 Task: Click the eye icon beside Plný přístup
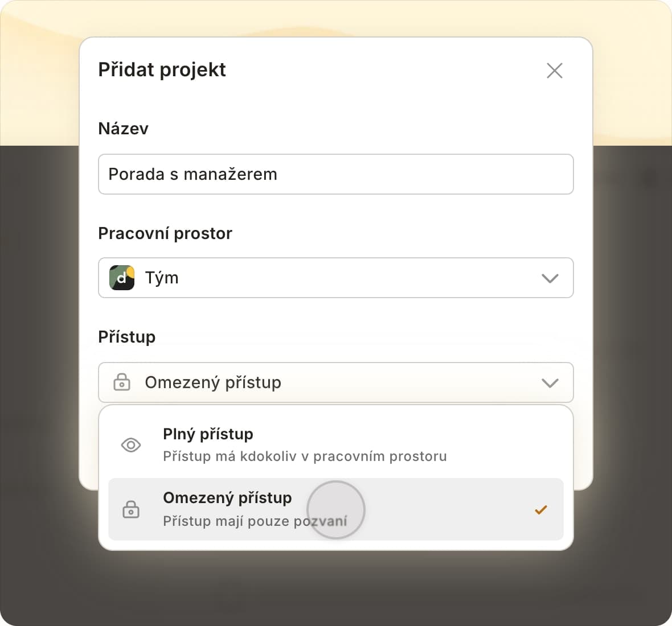click(x=131, y=445)
